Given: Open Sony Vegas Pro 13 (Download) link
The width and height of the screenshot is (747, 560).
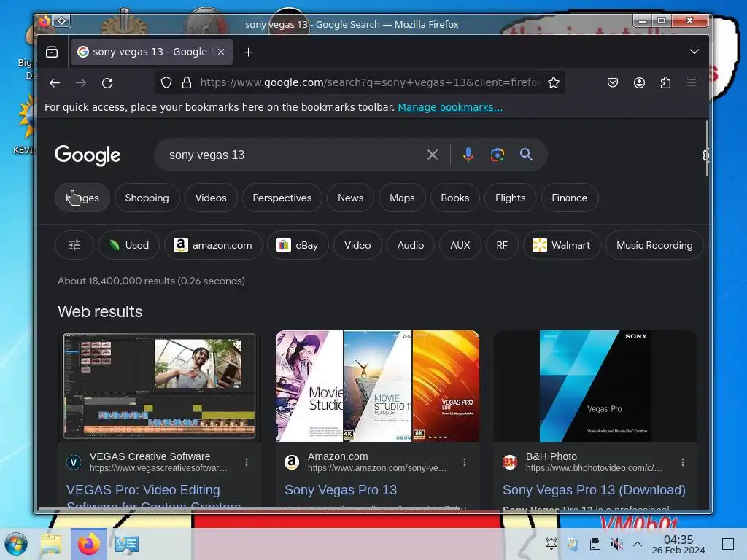Looking at the screenshot, I should tap(594, 490).
